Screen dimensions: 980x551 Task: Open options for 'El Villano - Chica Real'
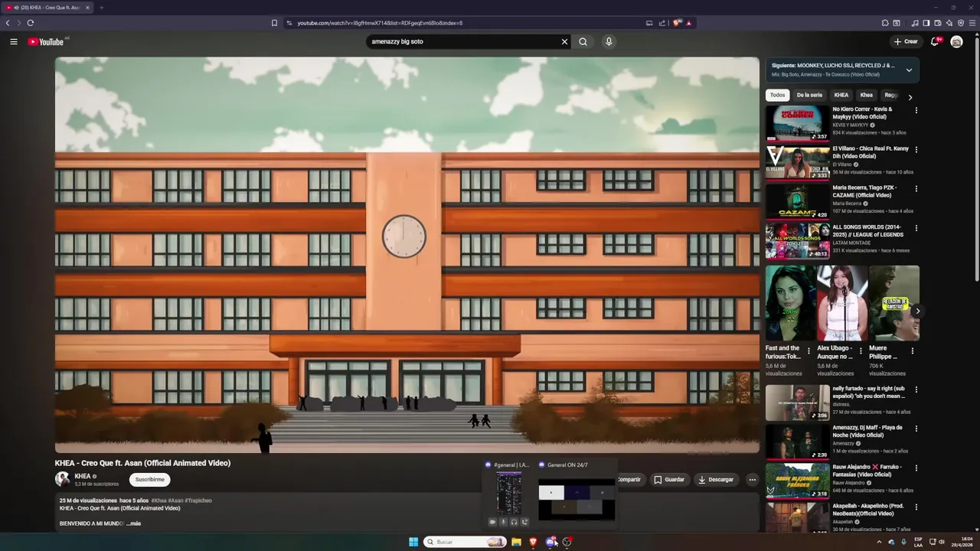coord(916,149)
